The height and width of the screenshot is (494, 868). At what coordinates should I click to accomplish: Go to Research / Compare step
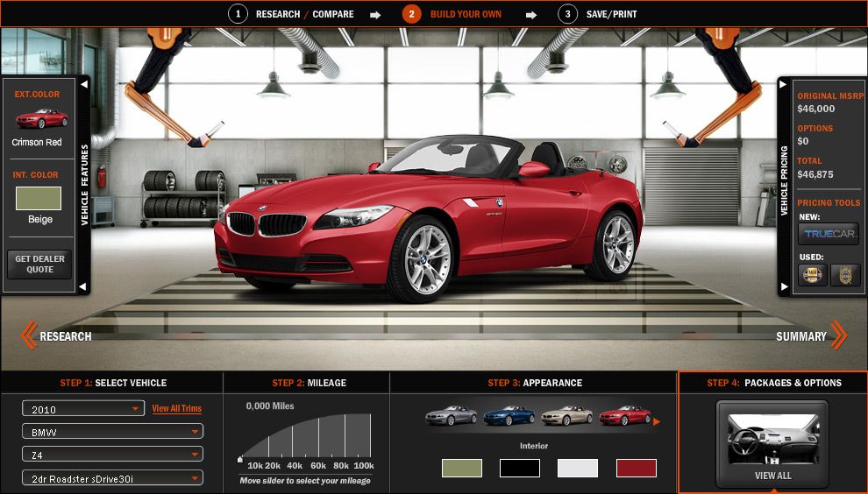(304, 14)
